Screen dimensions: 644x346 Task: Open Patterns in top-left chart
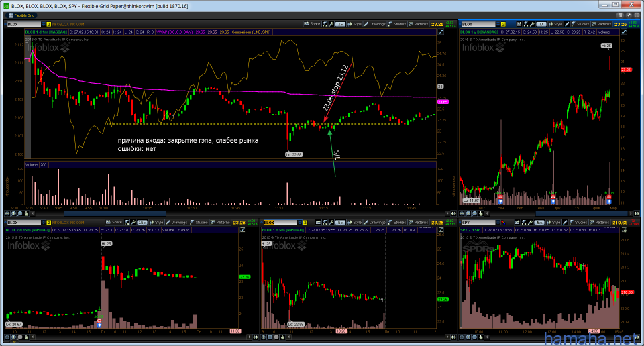tap(419, 24)
